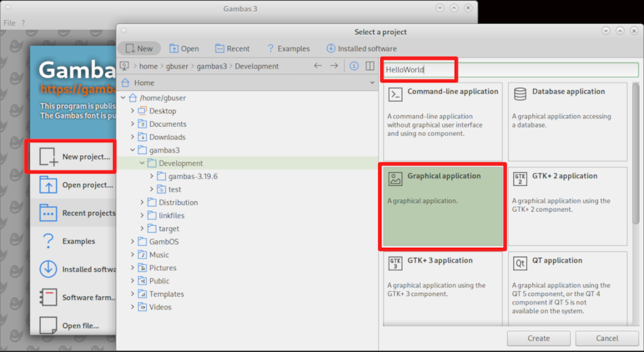
Task: Click the Downloads folder icon in the tree
Action: tap(142, 137)
